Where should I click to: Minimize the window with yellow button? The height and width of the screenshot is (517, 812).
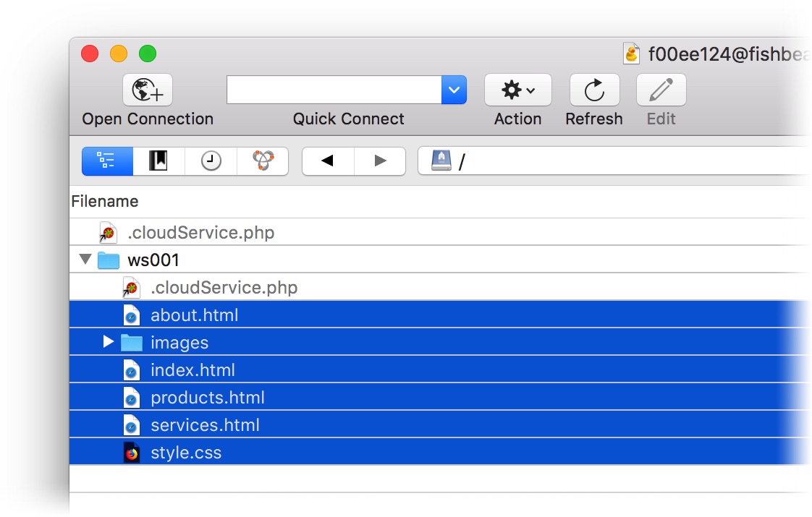[119, 54]
